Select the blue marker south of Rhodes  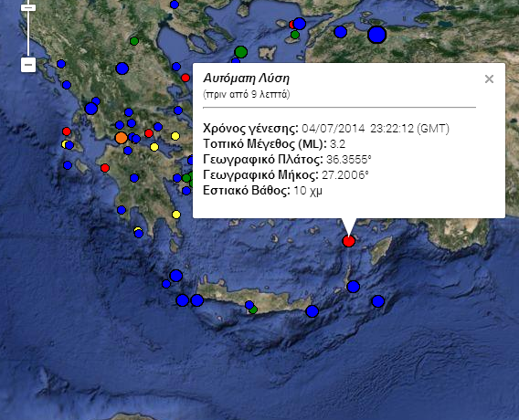(x=378, y=301)
